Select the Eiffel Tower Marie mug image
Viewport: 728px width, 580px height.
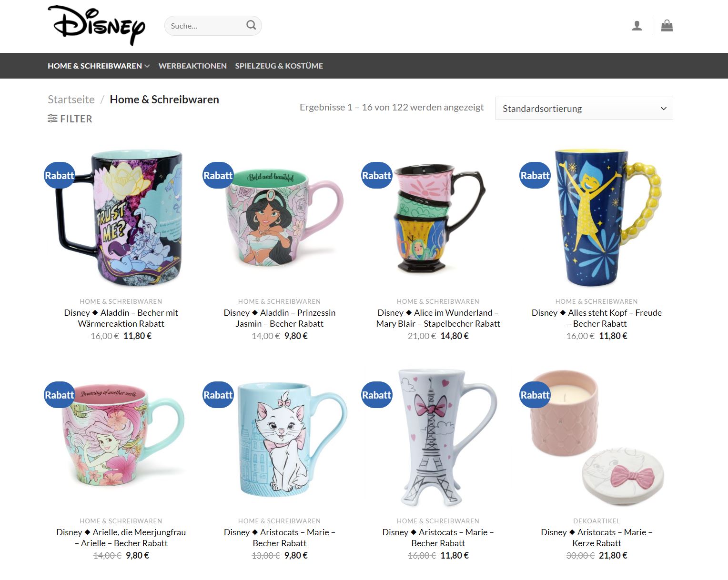pos(438,437)
